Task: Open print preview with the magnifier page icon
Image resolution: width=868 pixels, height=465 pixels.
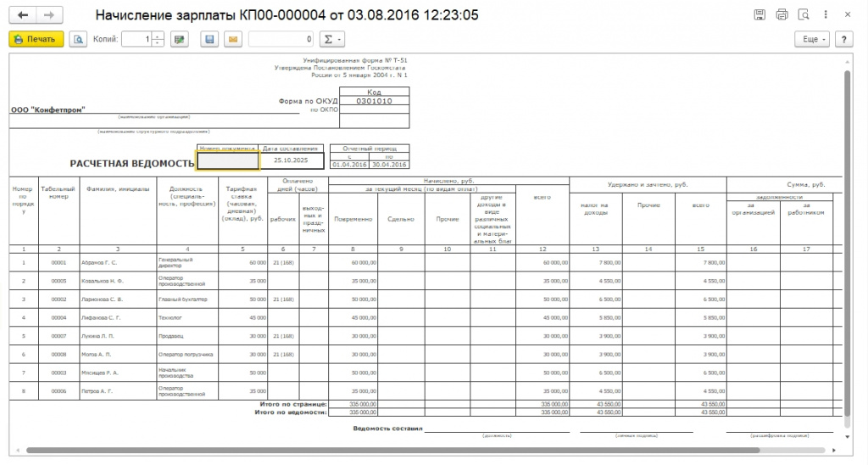Action: pyautogui.click(x=78, y=39)
